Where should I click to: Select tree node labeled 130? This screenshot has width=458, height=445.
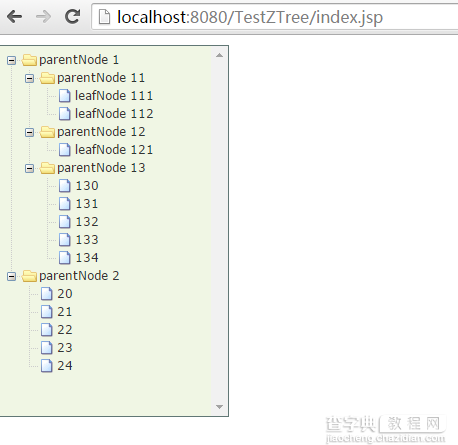pyautogui.click(x=87, y=186)
